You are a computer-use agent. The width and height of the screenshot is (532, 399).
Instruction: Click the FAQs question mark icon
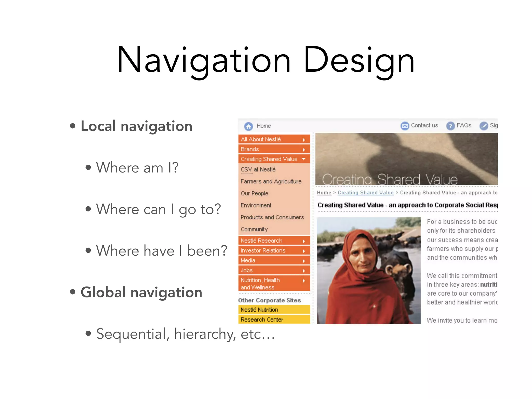(x=450, y=126)
